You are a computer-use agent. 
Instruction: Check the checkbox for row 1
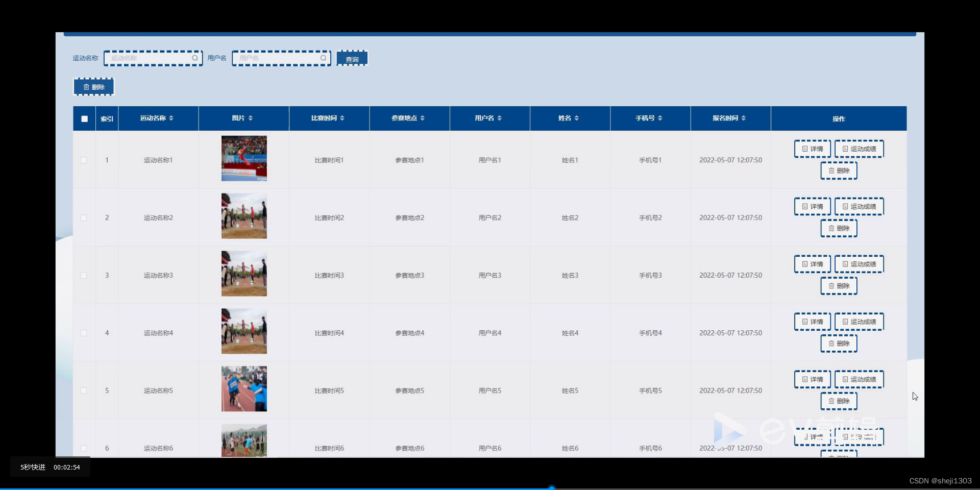[84, 160]
